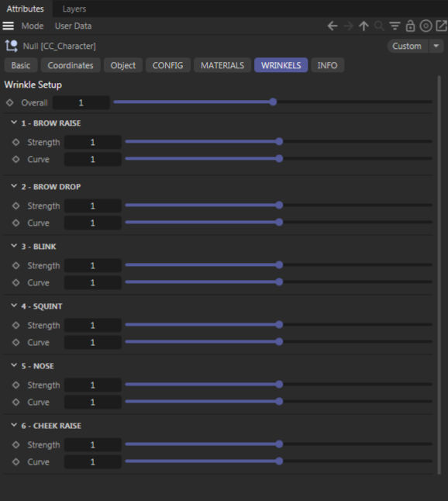
Task: Click the Nose Strength slider handle
Action: click(x=279, y=385)
